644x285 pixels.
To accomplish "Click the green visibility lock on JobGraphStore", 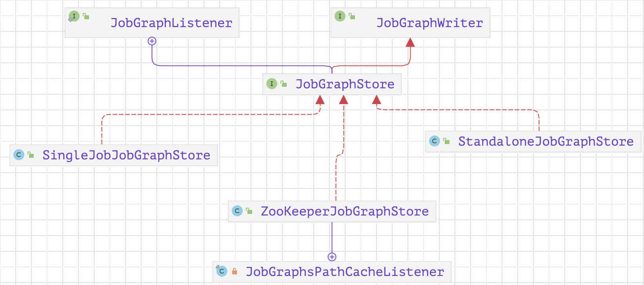I will pyautogui.click(x=284, y=84).
